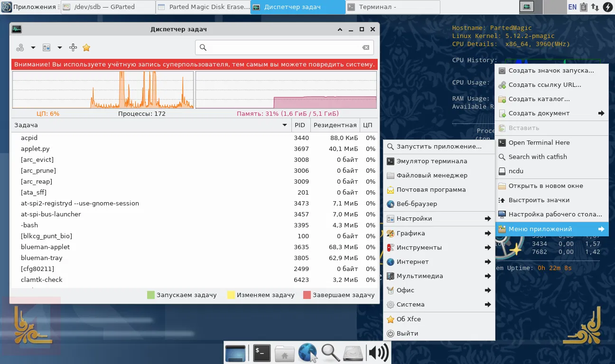Choose Создать значок запуска from context menu
This screenshot has height=364, width=615.
point(551,71)
